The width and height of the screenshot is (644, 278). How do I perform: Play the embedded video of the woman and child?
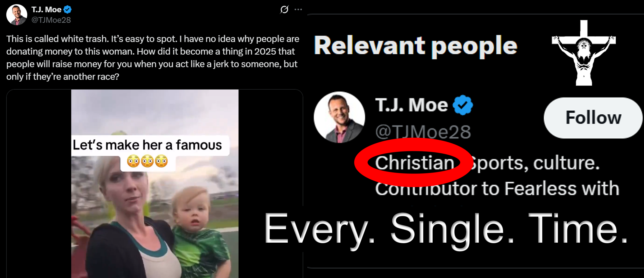click(x=155, y=184)
